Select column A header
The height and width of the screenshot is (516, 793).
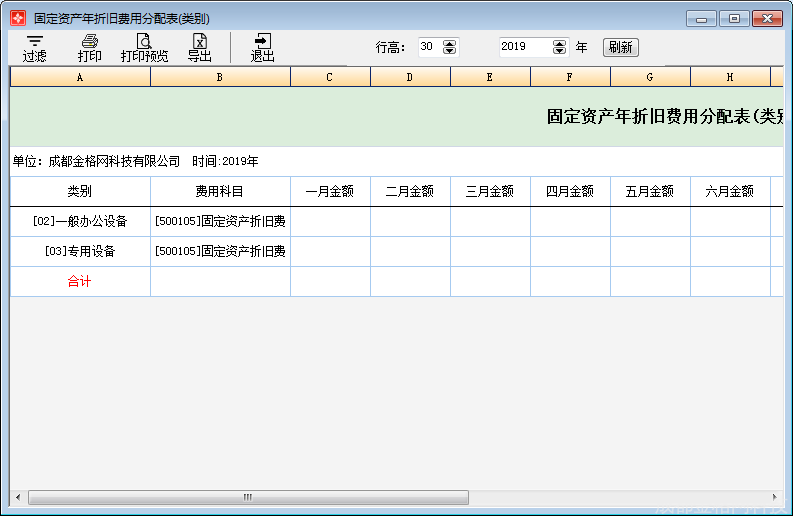point(80,77)
